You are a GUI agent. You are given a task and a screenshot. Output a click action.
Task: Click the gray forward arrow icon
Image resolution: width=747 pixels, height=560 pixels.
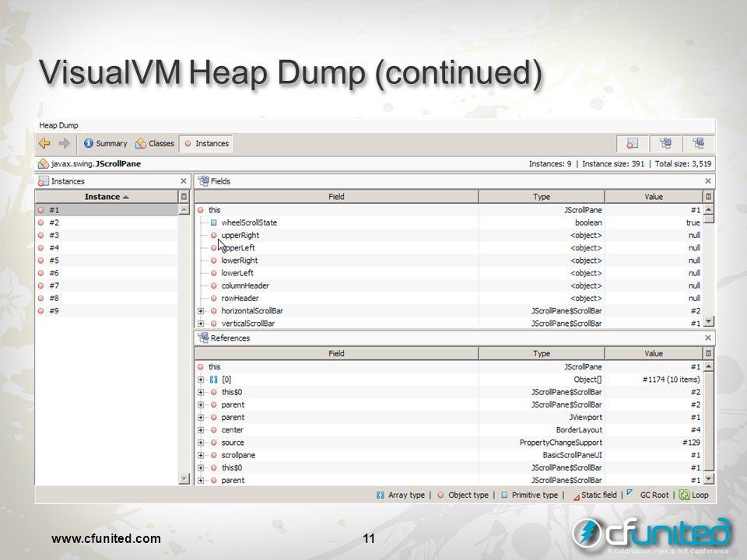(65, 143)
